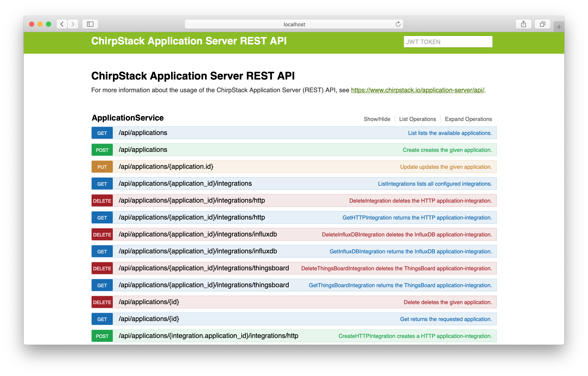The width and height of the screenshot is (588, 376).
Task: Click the DELETE badge for integrations/http
Action: tap(102, 200)
